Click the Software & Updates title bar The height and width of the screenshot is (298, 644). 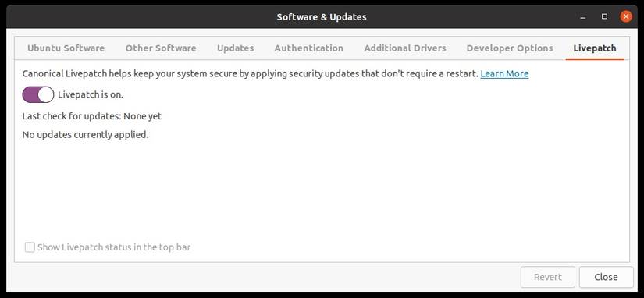tap(322, 17)
